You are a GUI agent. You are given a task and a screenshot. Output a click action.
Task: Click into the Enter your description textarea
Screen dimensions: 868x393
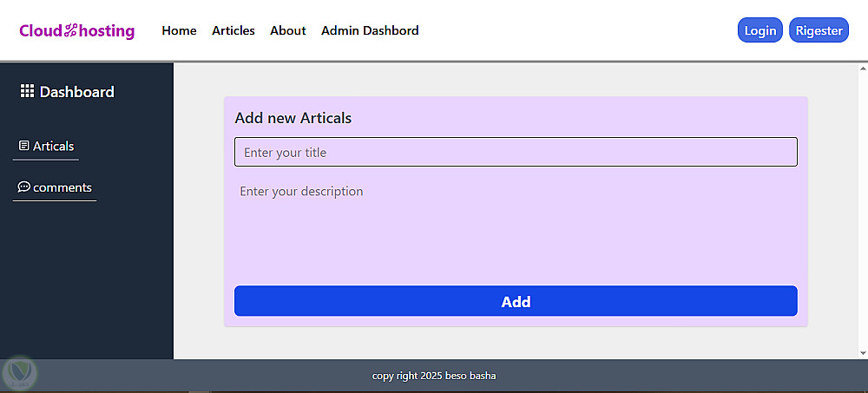516,226
